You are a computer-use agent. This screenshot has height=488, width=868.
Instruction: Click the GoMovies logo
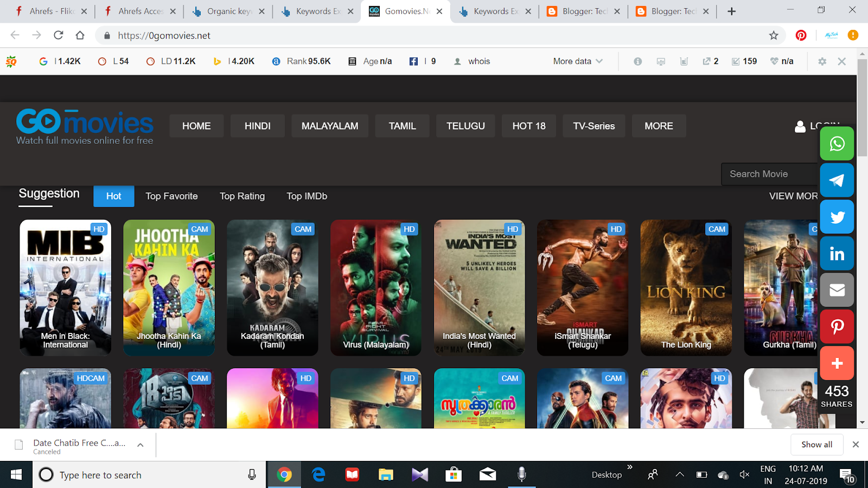click(85, 127)
